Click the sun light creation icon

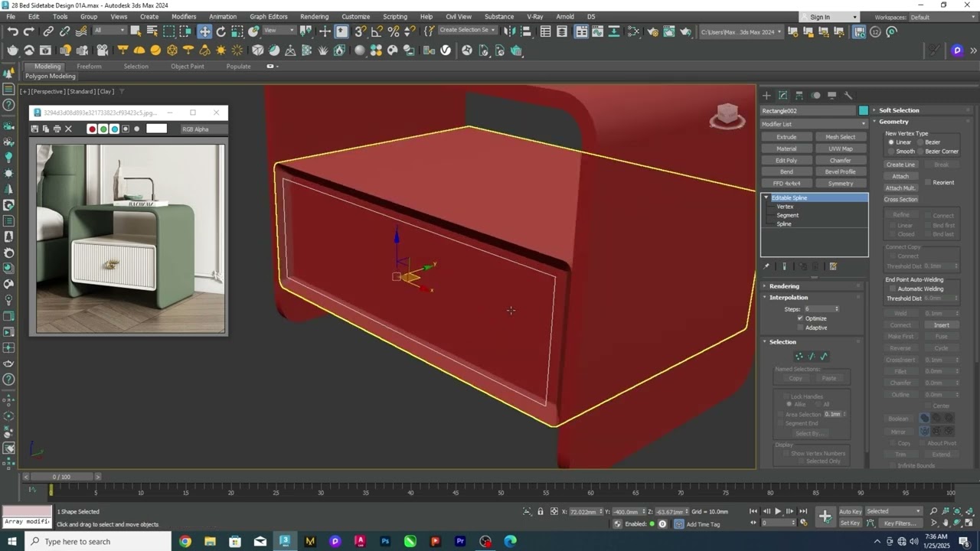tap(221, 51)
